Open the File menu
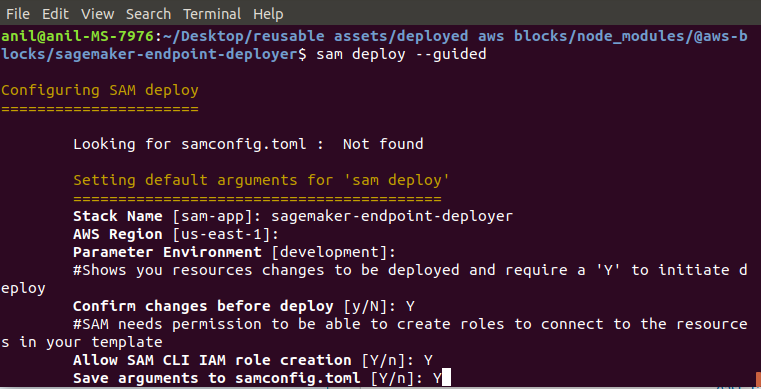Image resolution: width=761 pixels, height=389 pixels. point(18,14)
